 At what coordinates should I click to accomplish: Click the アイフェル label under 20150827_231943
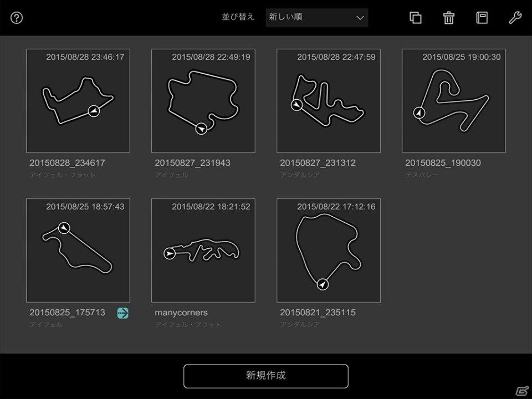click(171, 175)
